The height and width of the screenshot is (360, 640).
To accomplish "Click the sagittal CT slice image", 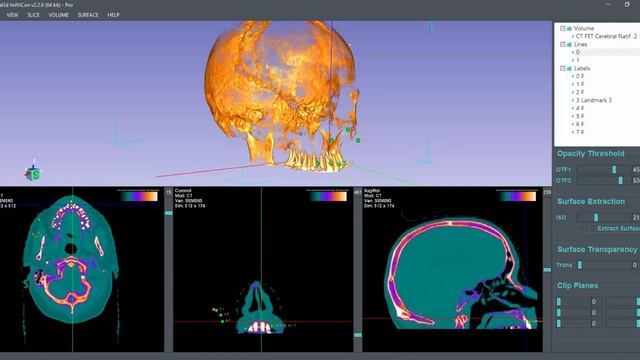I will pos(461,273).
